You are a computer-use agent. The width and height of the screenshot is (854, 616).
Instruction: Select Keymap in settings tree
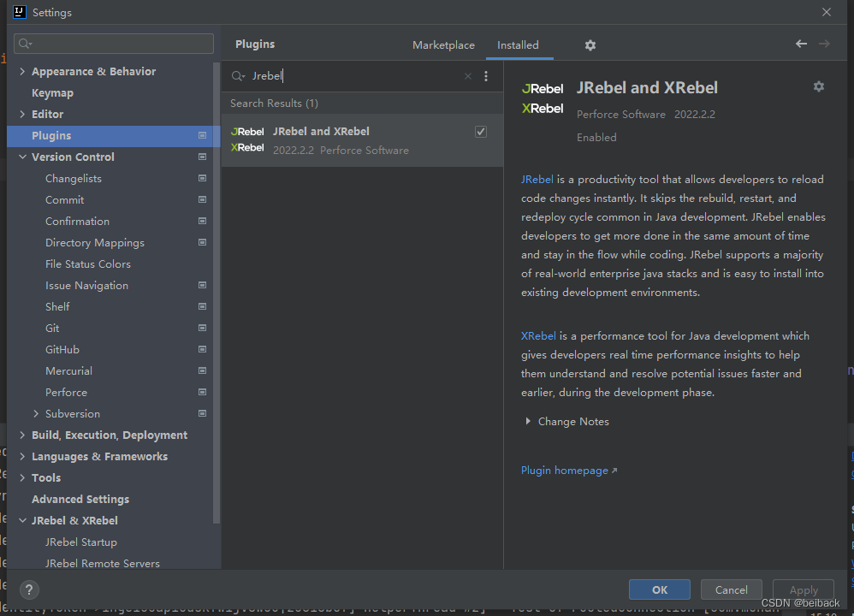point(52,92)
